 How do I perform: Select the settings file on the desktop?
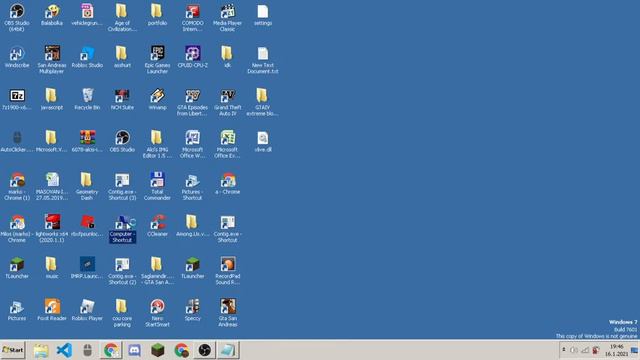[x=263, y=15]
